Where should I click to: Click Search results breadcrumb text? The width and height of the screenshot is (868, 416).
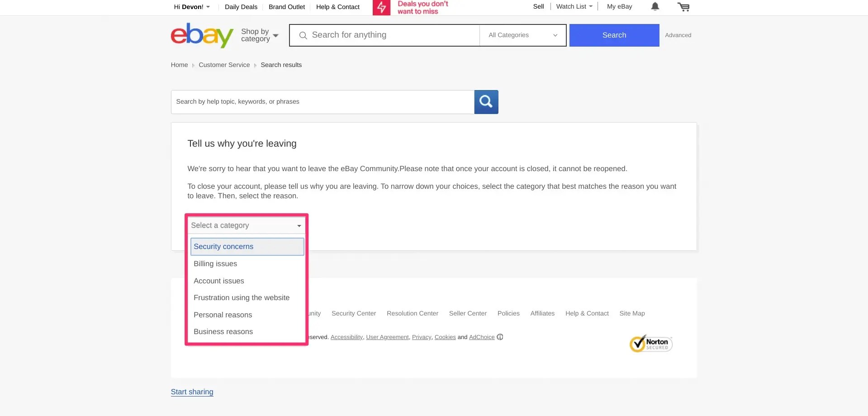coord(281,65)
